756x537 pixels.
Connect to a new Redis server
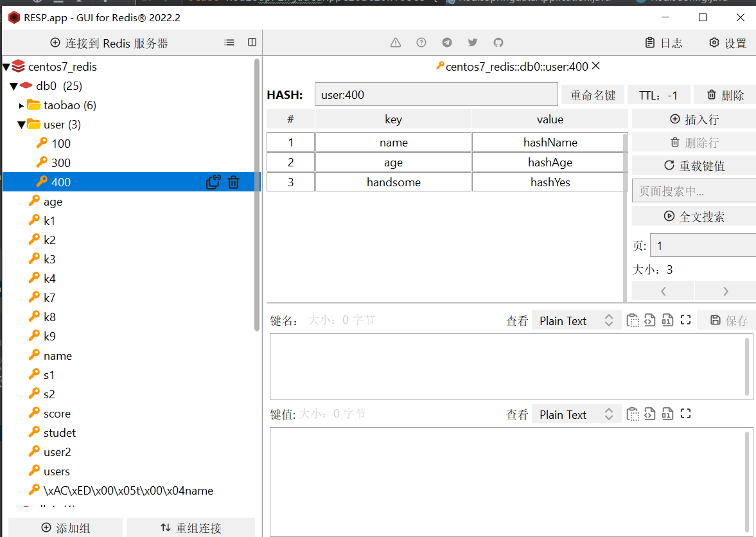pos(109,43)
